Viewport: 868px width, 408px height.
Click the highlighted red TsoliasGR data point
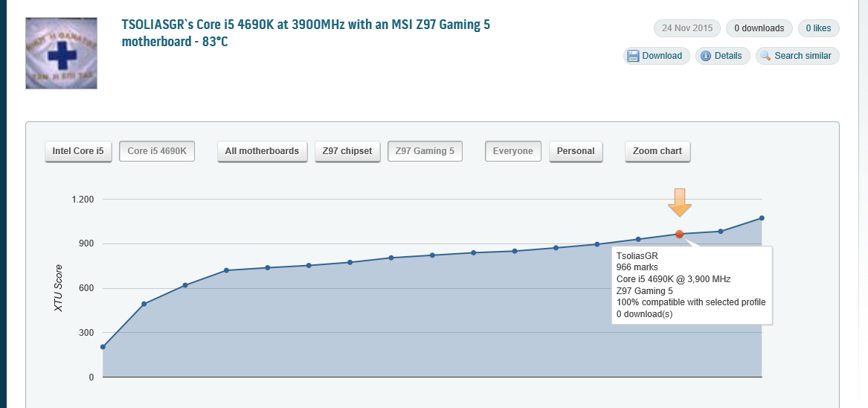[679, 234]
